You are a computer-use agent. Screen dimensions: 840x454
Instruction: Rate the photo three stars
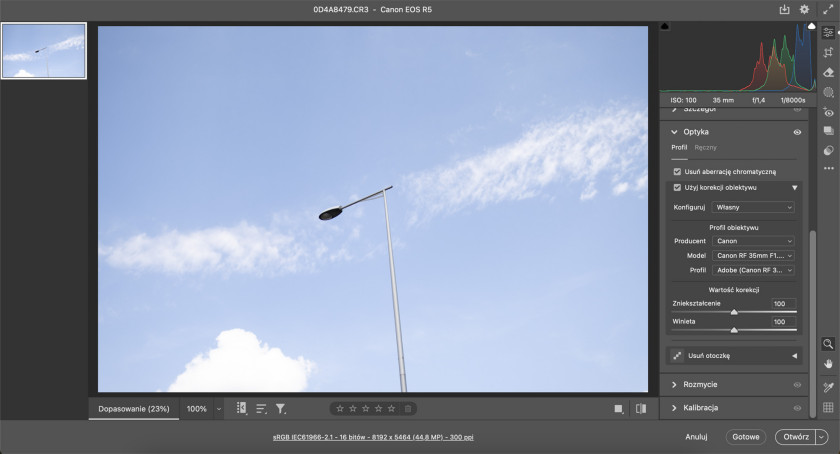point(365,408)
